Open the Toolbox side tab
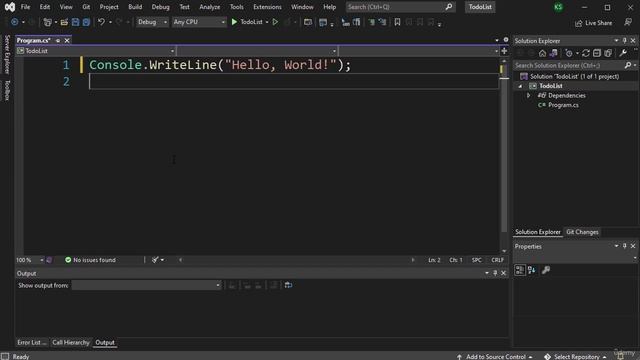 (7, 90)
